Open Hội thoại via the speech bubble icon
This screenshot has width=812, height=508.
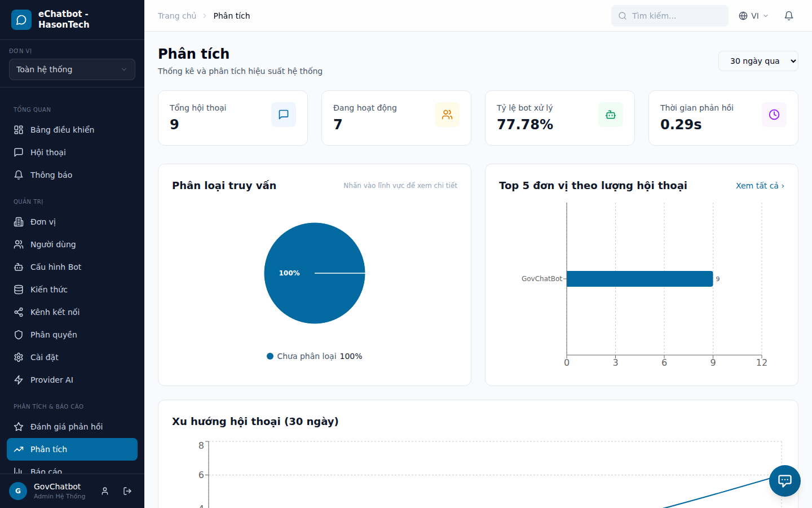19,152
